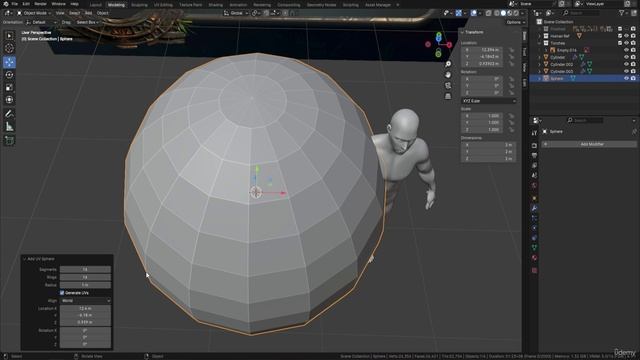Open the Material properties tab

534,258
